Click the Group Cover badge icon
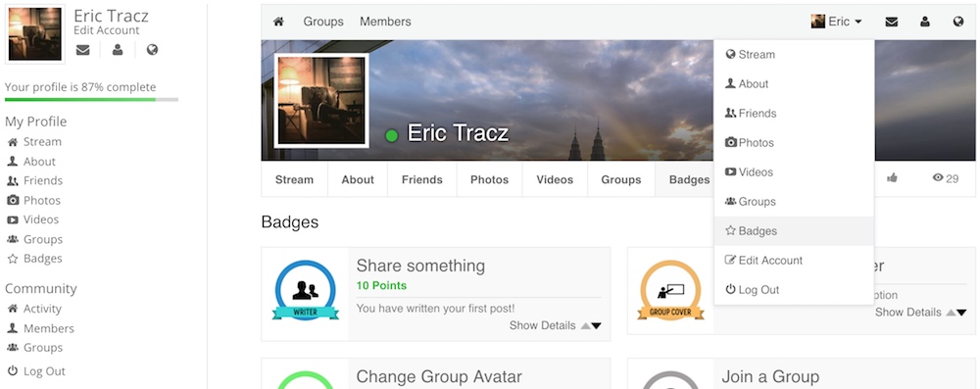Screen dimensions: 980x389 670,291
